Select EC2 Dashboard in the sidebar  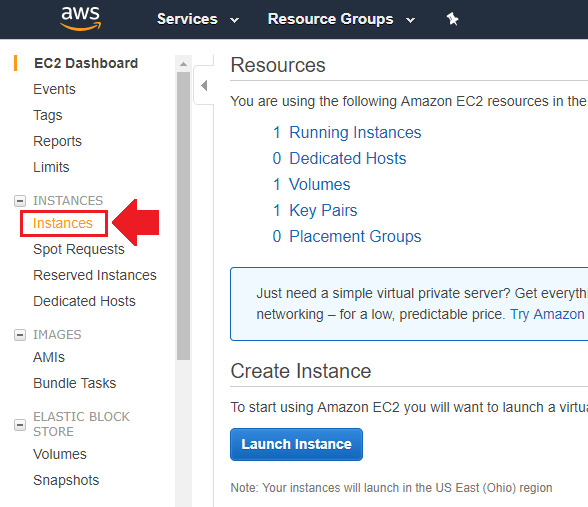tap(86, 63)
